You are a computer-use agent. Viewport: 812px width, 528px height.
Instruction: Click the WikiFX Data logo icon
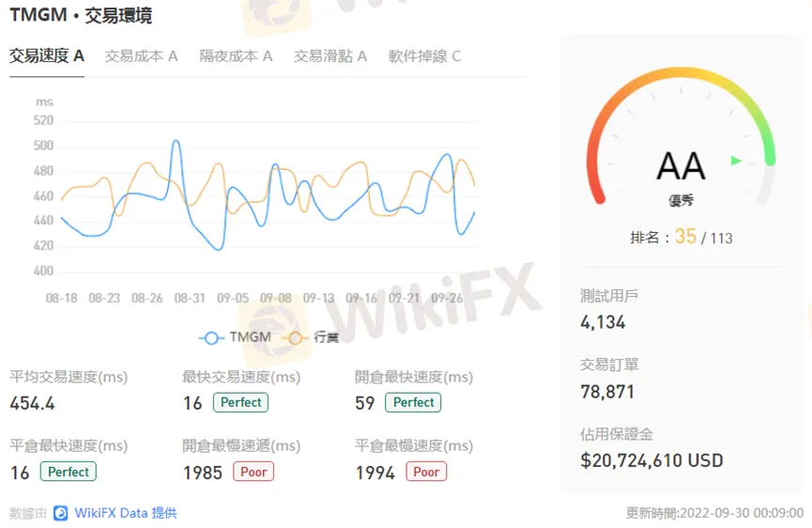(61, 513)
